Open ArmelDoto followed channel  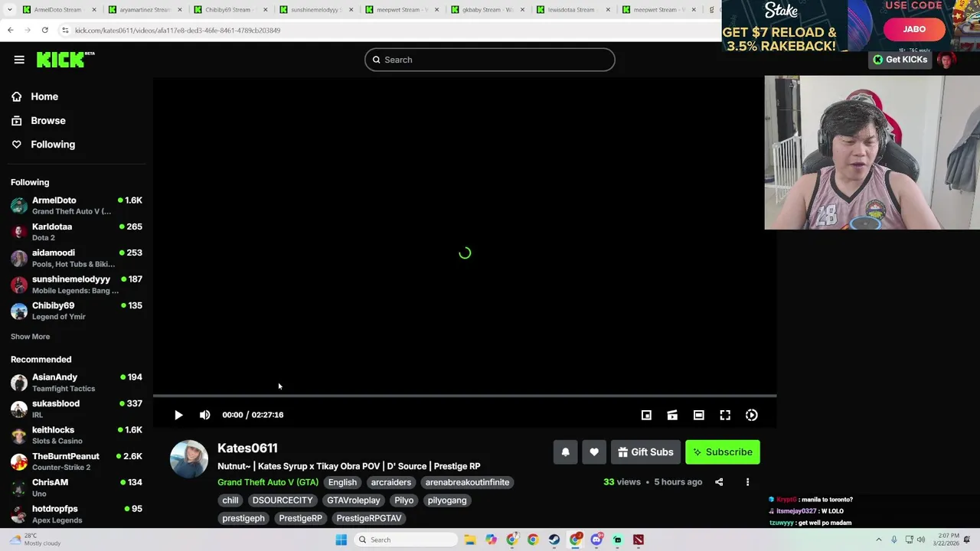(77, 205)
